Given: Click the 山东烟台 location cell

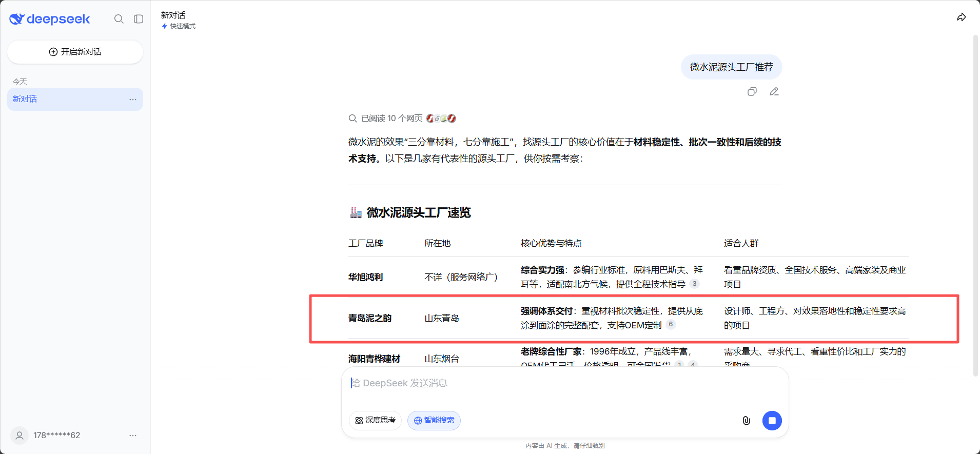Looking at the screenshot, I should 442,359.
